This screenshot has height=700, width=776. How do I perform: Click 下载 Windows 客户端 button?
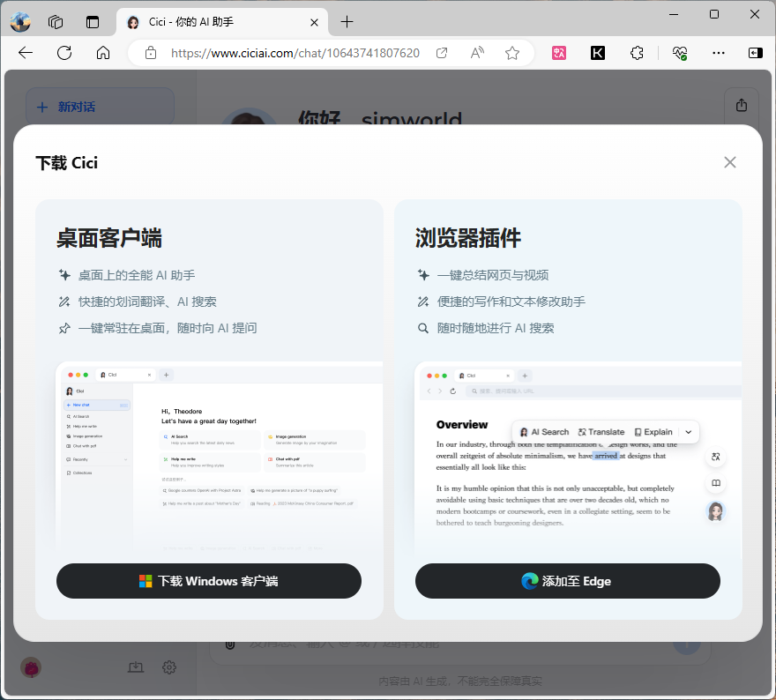coord(209,581)
